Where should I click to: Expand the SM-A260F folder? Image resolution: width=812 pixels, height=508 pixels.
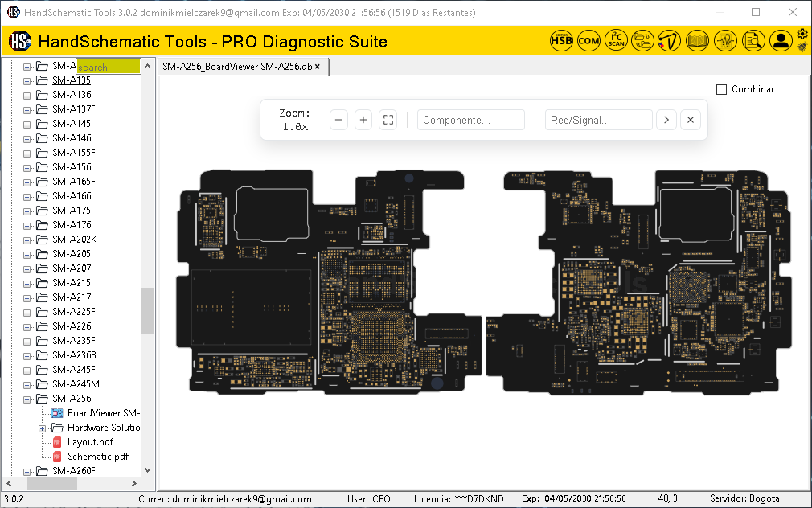(27, 472)
